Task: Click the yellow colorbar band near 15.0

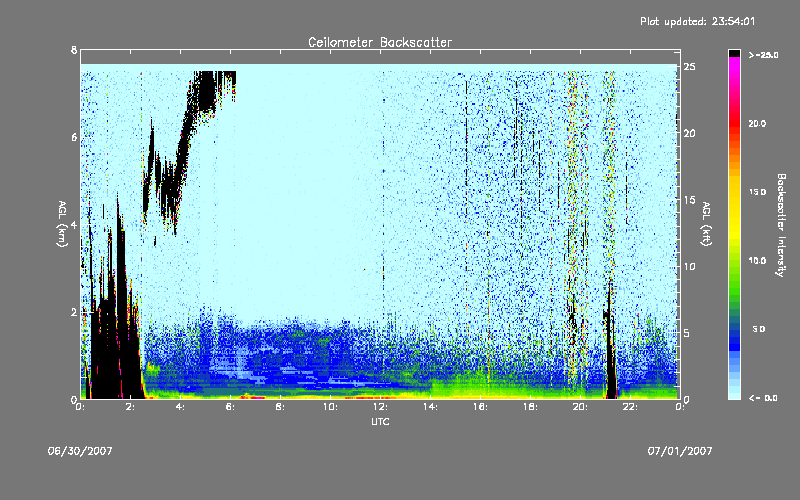Action: pyautogui.click(x=734, y=192)
